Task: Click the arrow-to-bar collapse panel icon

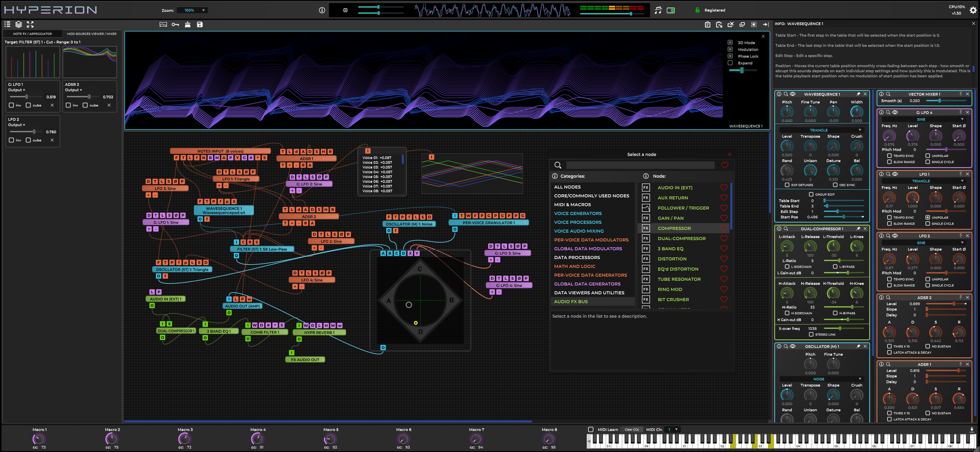Action: coord(766,24)
